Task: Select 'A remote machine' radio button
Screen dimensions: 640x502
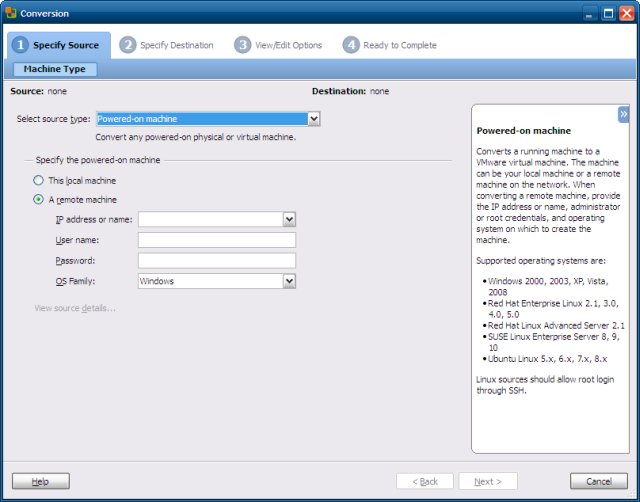Action: click(x=39, y=200)
